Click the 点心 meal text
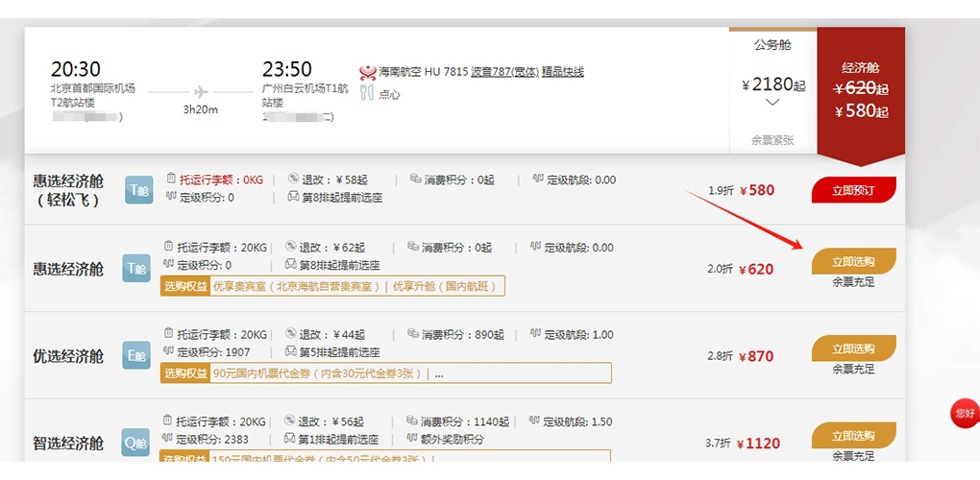This screenshot has height=480, width=980. coord(389,94)
